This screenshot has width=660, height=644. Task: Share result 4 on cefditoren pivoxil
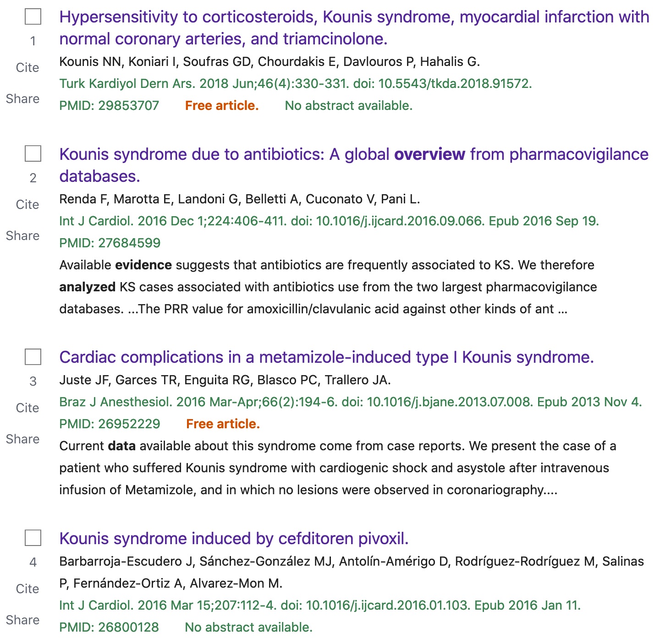pos(23,620)
